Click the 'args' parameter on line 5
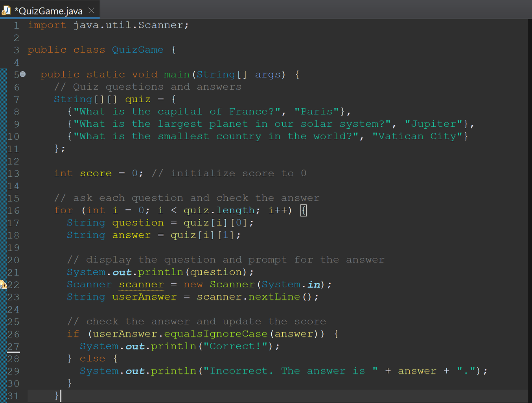 pyautogui.click(x=268, y=75)
